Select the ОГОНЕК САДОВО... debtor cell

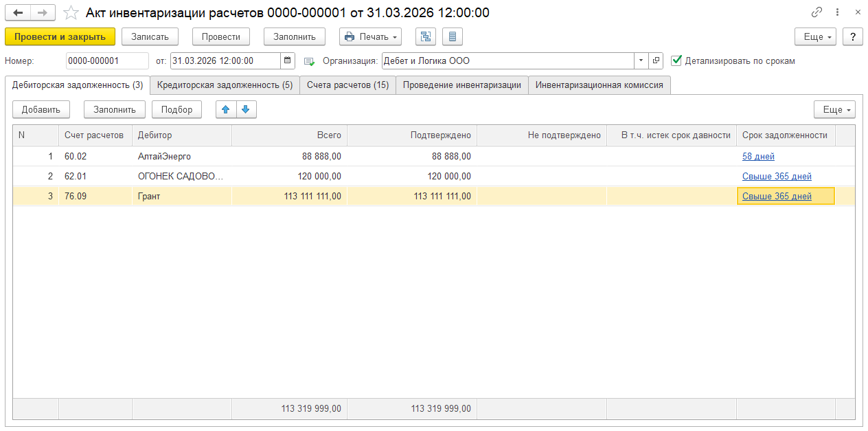point(181,177)
